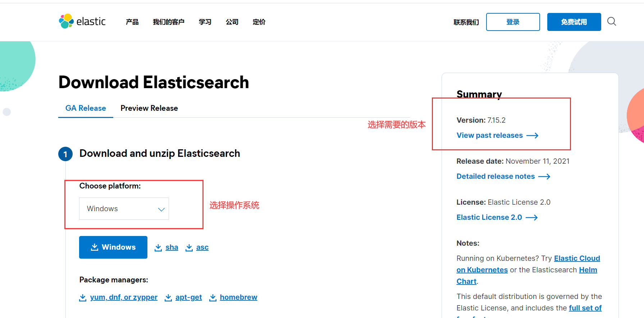Open the 我们的客户 menu
This screenshot has height=318, width=644.
(x=169, y=22)
